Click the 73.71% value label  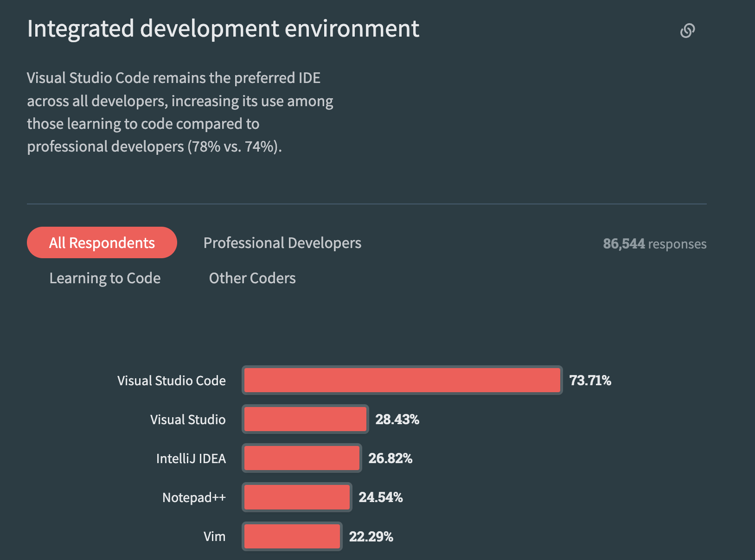click(590, 381)
